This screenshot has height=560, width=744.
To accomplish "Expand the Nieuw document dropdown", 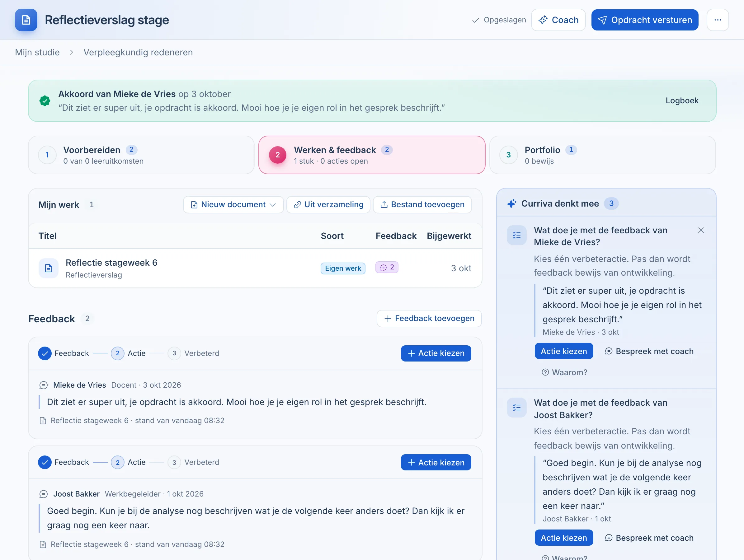I will [233, 204].
